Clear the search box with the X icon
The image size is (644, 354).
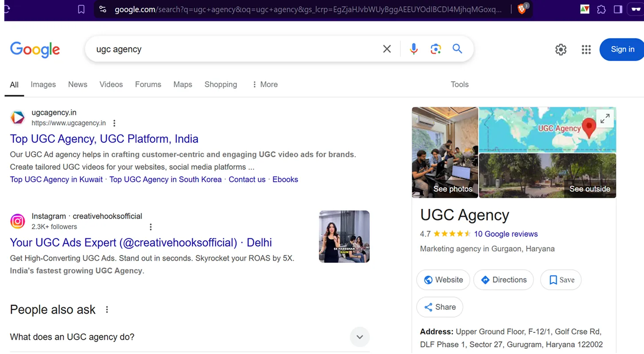pyautogui.click(x=387, y=49)
